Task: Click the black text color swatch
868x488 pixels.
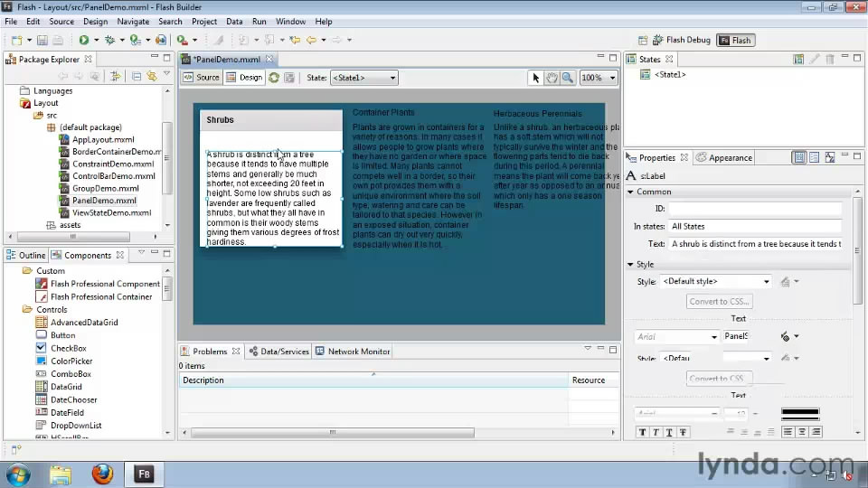Action: pos(800,412)
